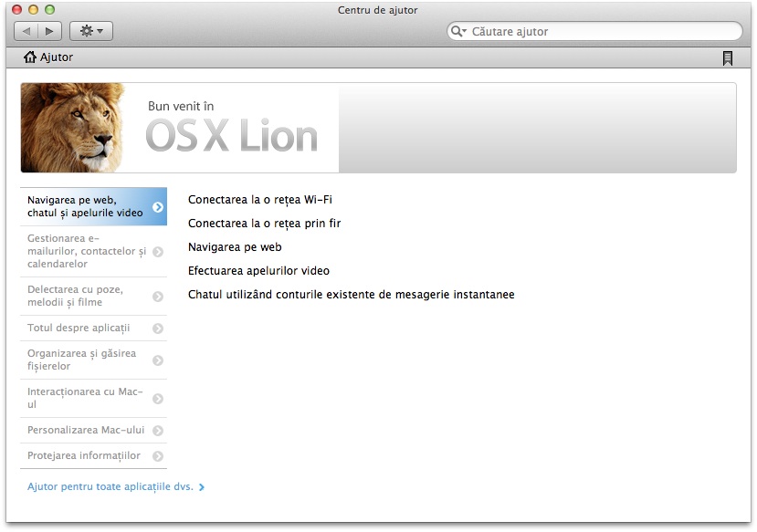Image resolution: width=757 pixels, height=532 pixels.
Task: Zoom the window with green button
Action: coord(49,10)
